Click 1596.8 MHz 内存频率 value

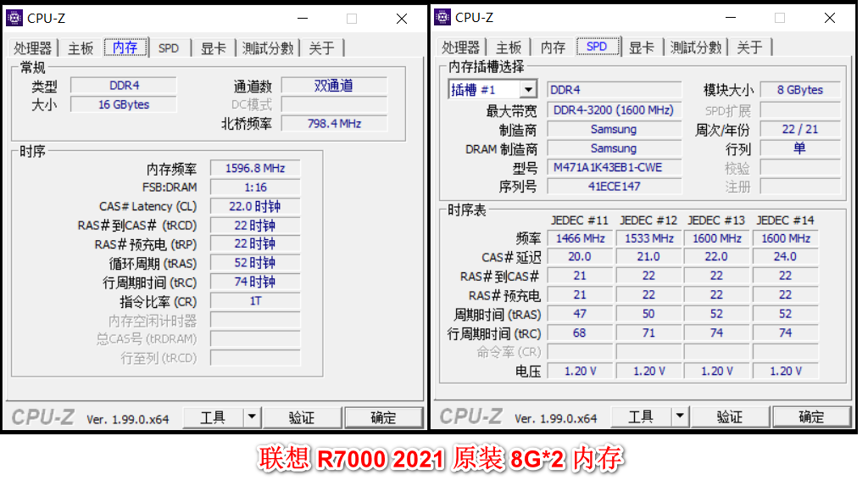[x=255, y=169]
